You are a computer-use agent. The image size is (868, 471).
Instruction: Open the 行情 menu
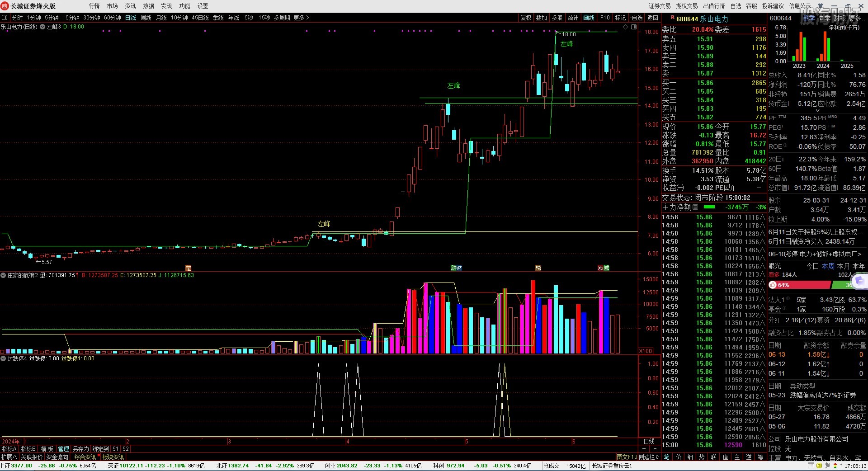click(x=94, y=6)
